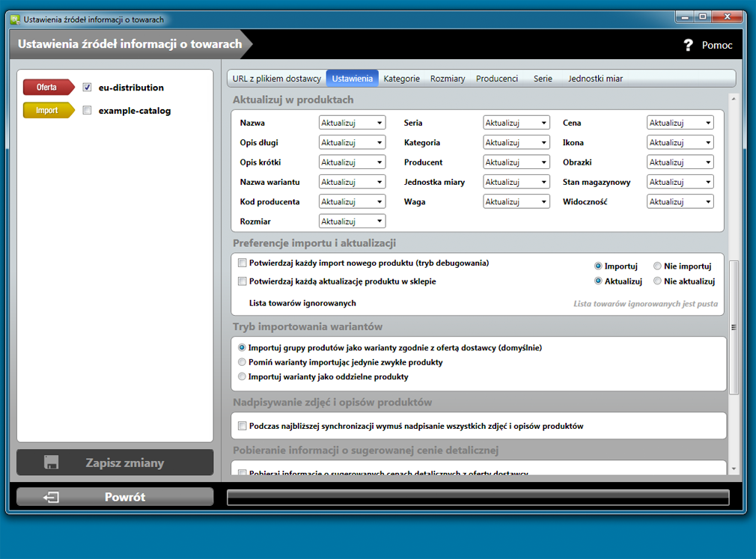This screenshot has width=756, height=559.
Task: Click the app icon in title bar
Action: 14,19
